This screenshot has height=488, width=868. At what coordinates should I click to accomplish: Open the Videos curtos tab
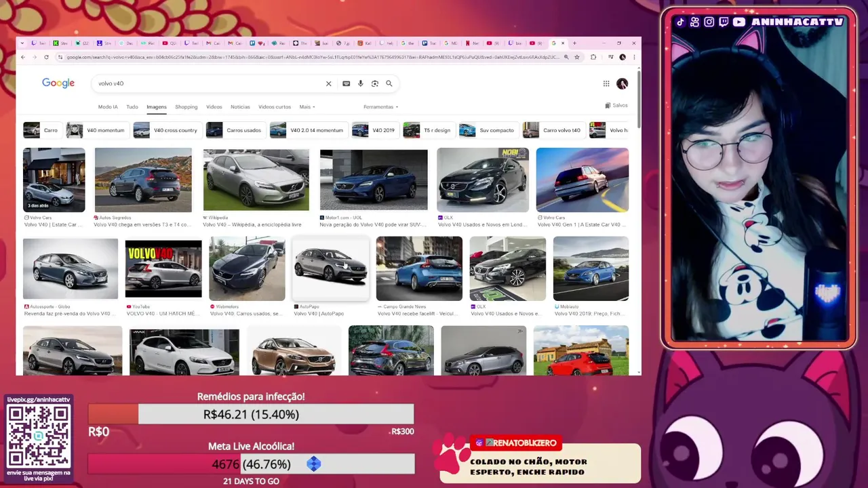pyautogui.click(x=275, y=106)
